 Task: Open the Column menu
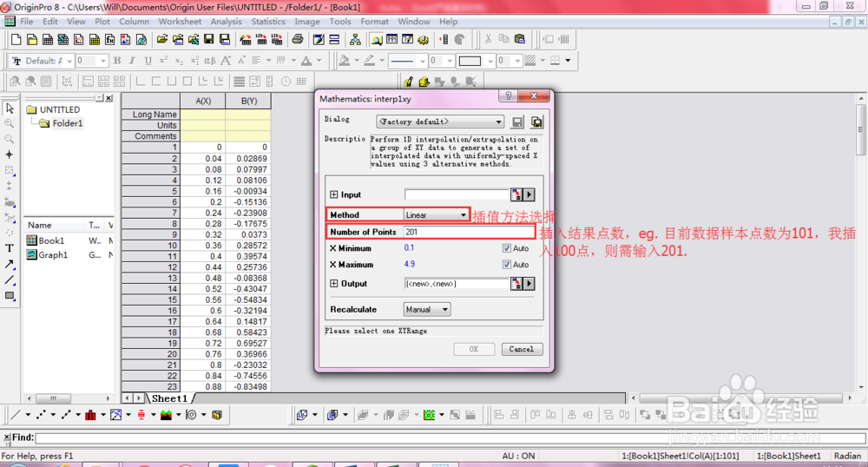[134, 22]
